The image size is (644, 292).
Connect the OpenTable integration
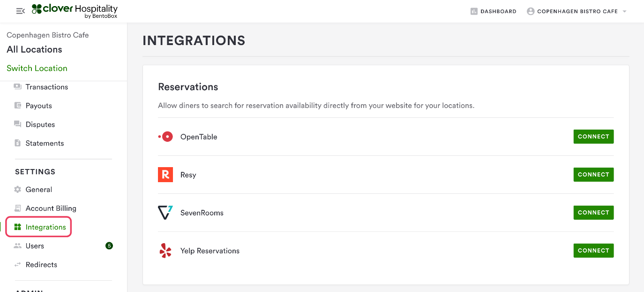coord(593,137)
